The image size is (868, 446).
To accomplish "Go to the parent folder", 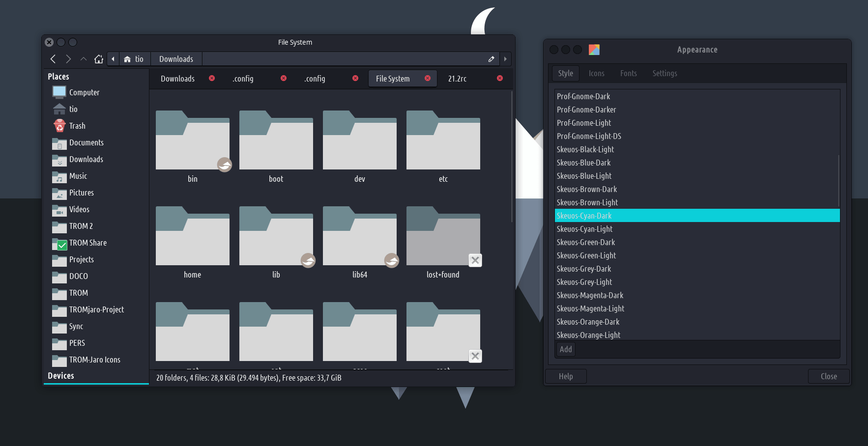I will coord(84,59).
